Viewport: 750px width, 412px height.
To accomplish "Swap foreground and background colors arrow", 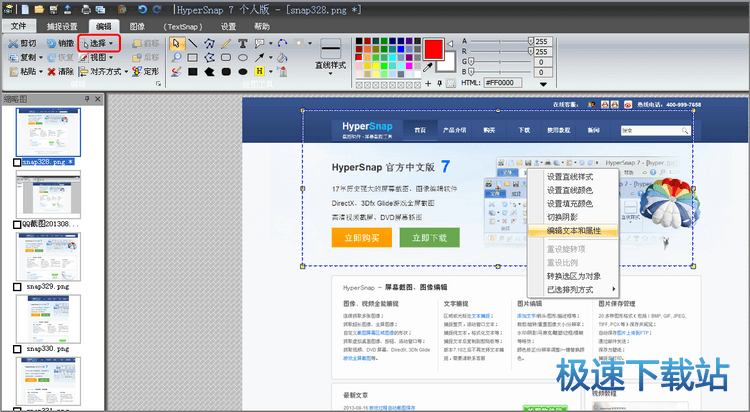I will click(x=450, y=44).
